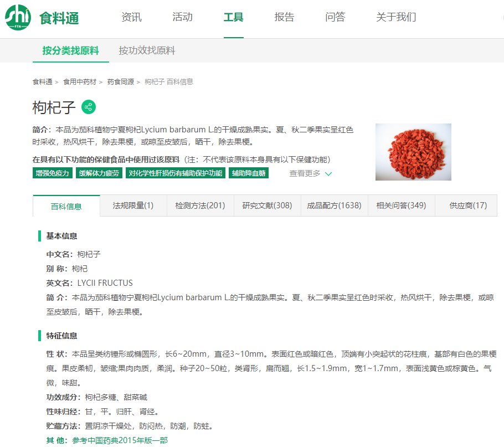The image size is (504, 447).
Task: Expand 查看更多 chevron arrow
Action: click(328, 174)
